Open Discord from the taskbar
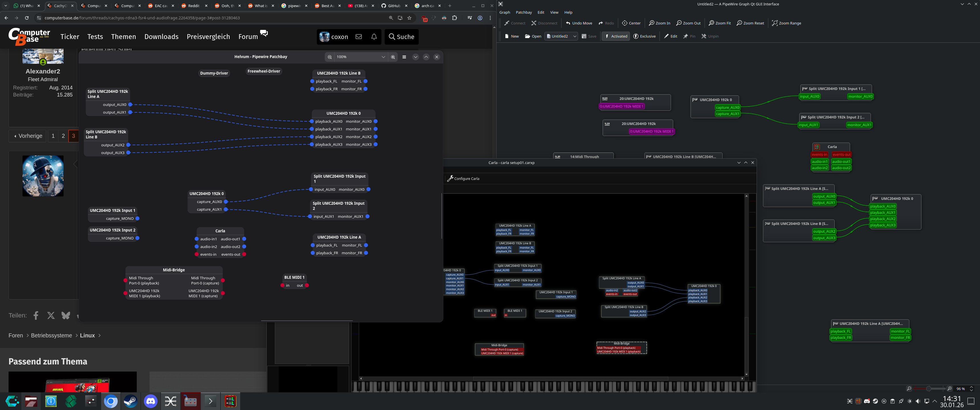Screen dimensions: 980x410 [151, 401]
